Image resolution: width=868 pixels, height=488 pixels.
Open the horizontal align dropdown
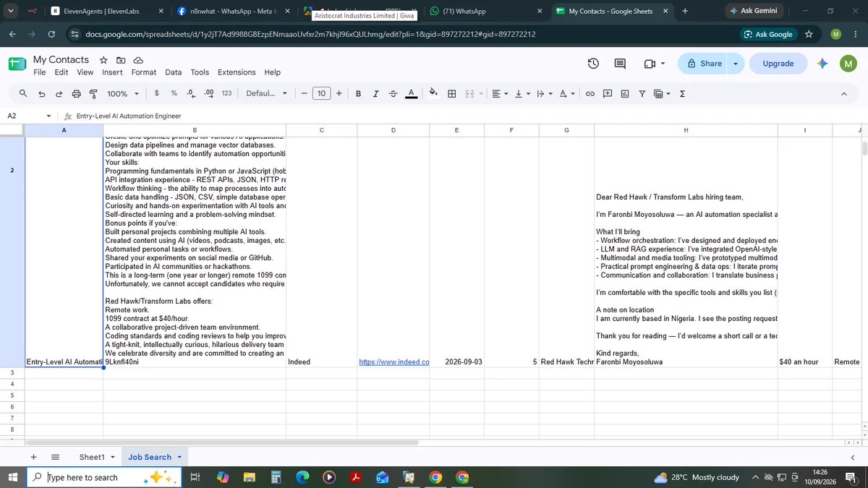pos(499,93)
